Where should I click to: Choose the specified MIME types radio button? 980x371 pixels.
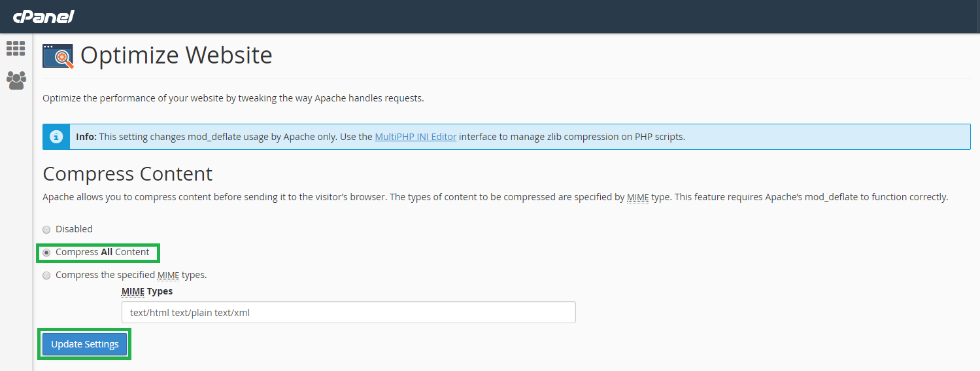tap(46, 275)
